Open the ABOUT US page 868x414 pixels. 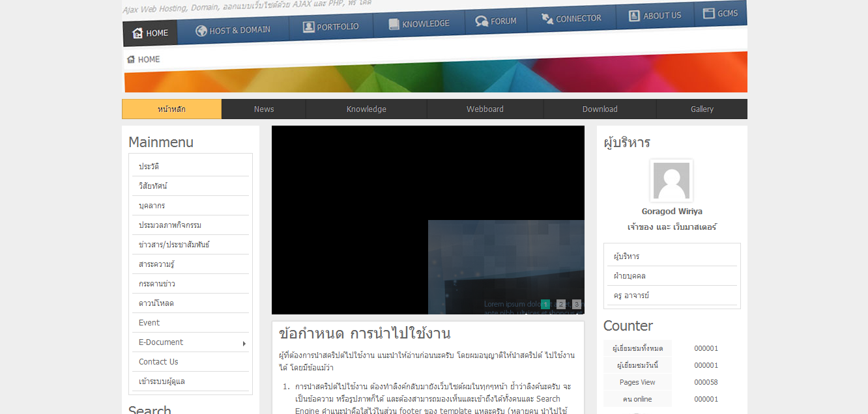click(x=655, y=16)
